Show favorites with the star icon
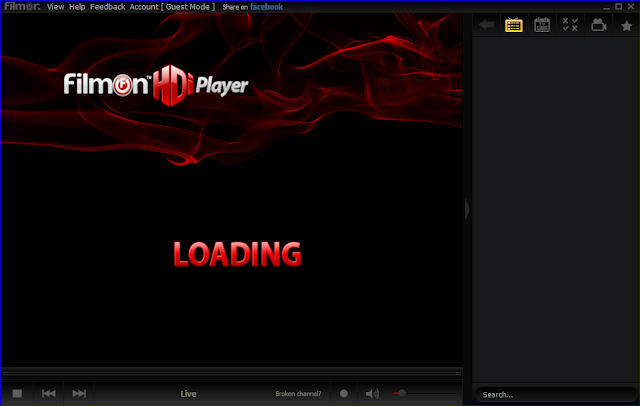640x406 pixels. point(627,26)
